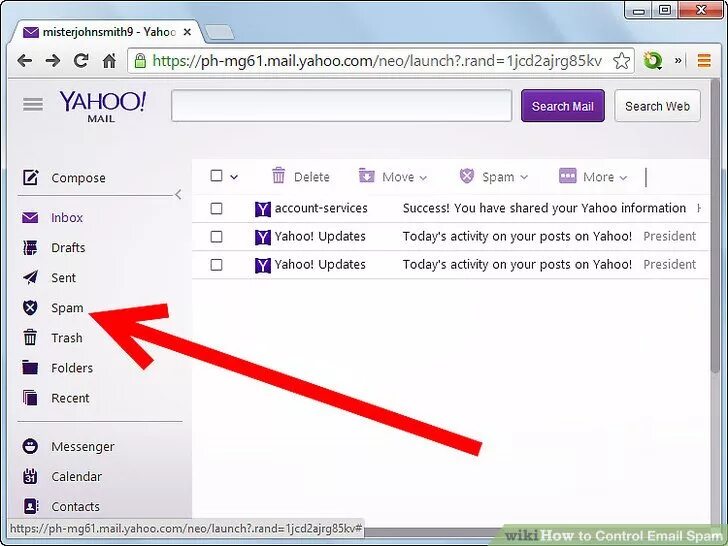Open the Contacts link
This screenshot has width=728, height=546.
pyautogui.click(x=75, y=507)
